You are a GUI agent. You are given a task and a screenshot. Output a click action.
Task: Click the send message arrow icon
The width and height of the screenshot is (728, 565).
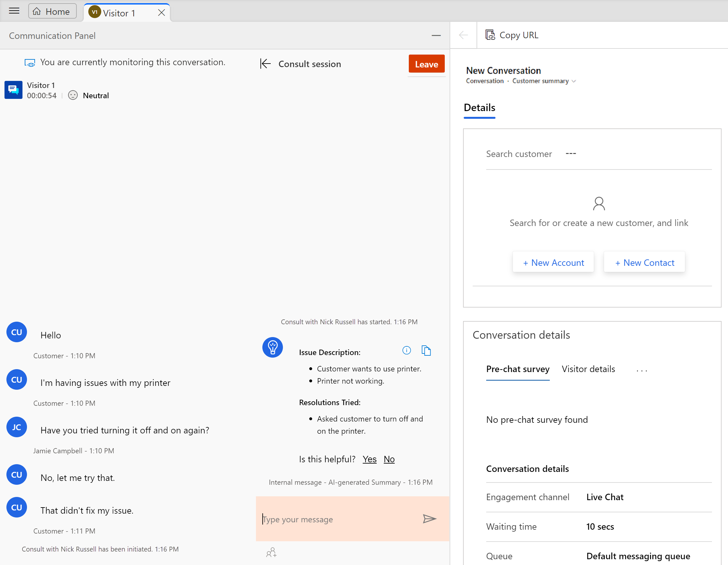429,519
